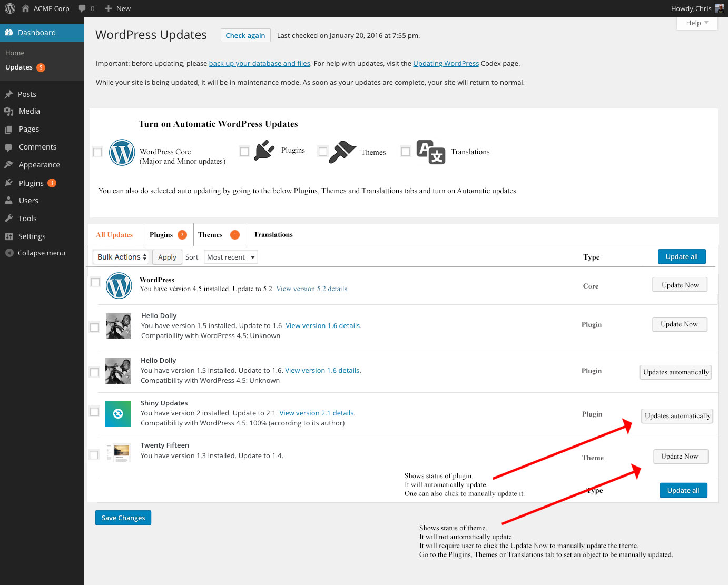Open the Translations tab
The image size is (728, 585).
[273, 234]
